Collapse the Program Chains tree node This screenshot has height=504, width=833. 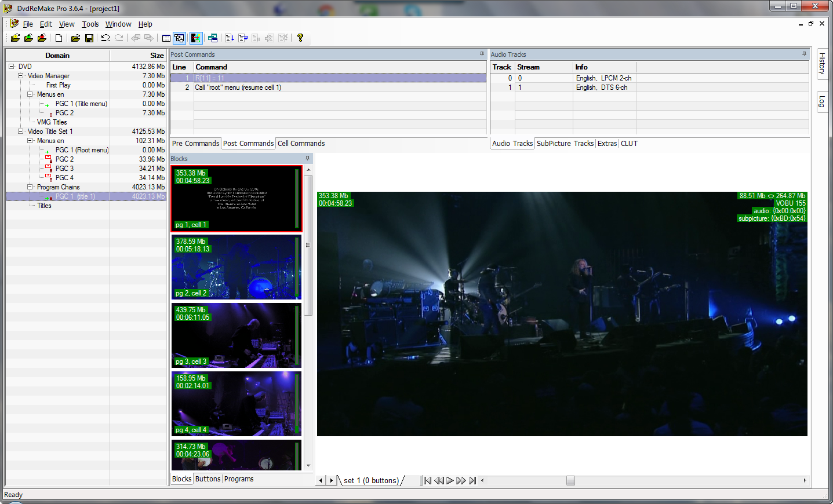(30, 187)
